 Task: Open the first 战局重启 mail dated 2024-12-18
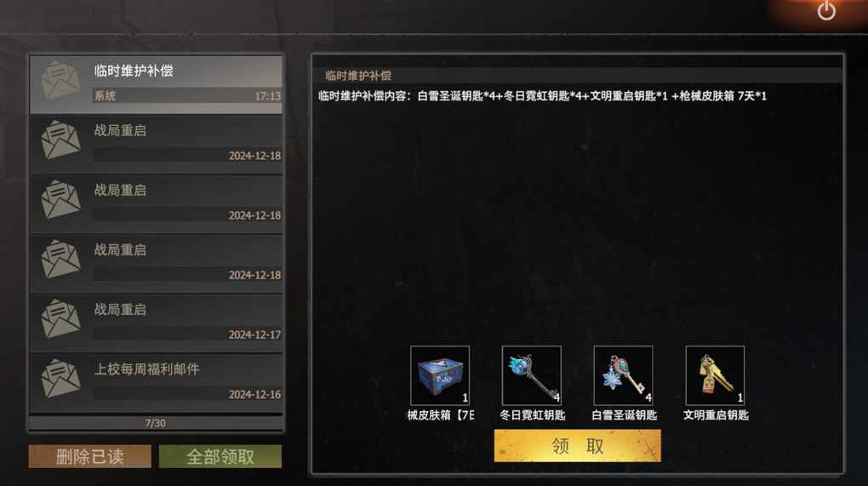pos(156,144)
